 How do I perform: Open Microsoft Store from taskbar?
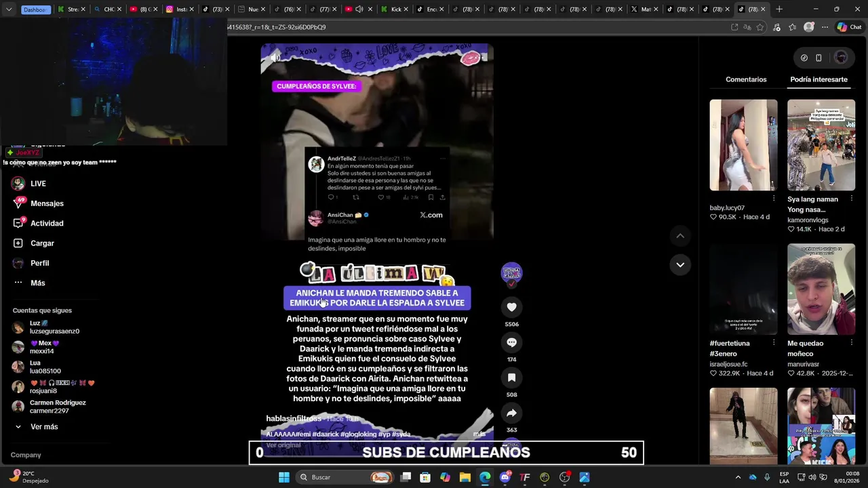coord(425,477)
